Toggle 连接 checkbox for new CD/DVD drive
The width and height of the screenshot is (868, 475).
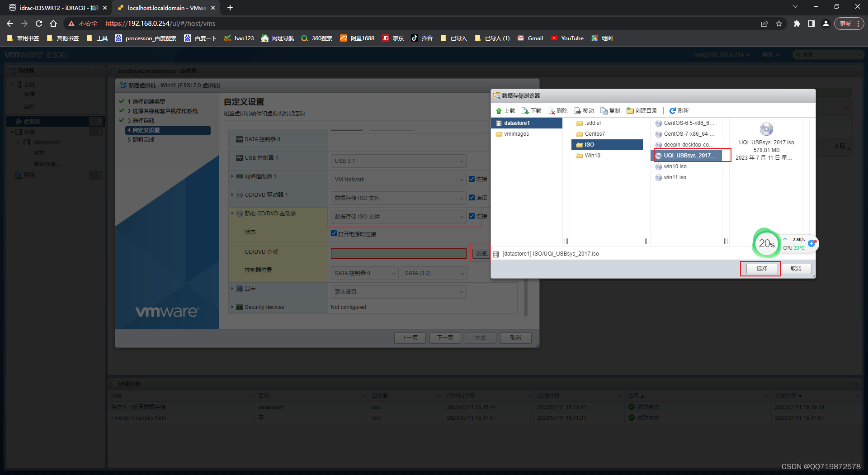[x=472, y=216]
